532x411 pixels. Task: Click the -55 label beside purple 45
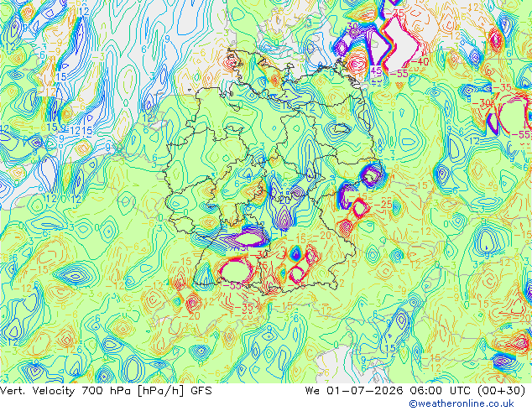(x=398, y=74)
